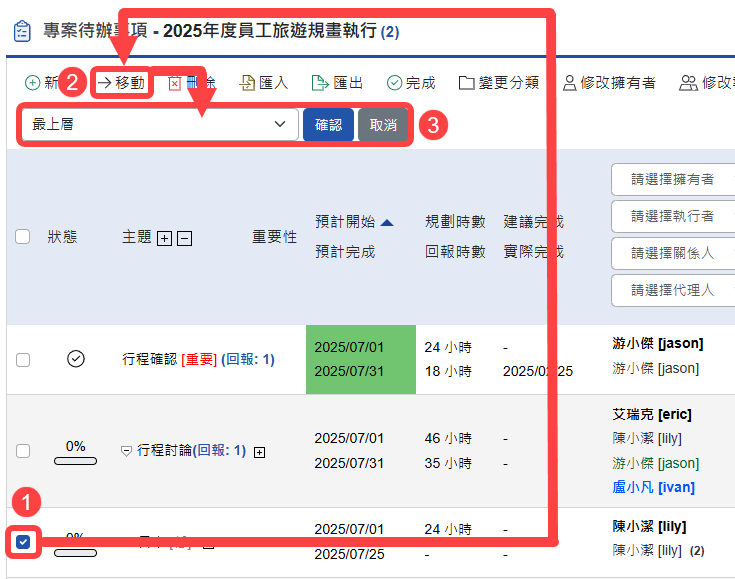
Task: Click the 18 小時 reported hours value
Action: point(448,371)
